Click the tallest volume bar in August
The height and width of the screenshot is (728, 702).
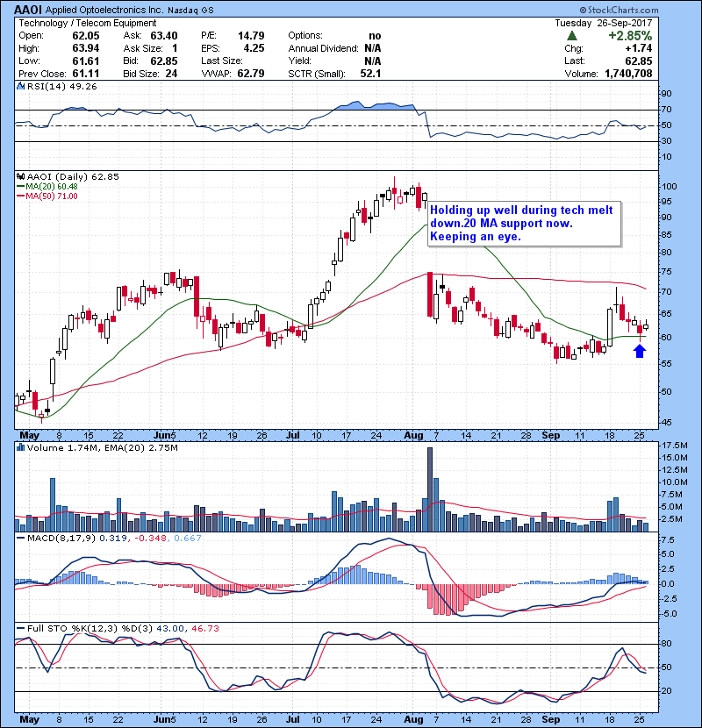click(430, 489)
